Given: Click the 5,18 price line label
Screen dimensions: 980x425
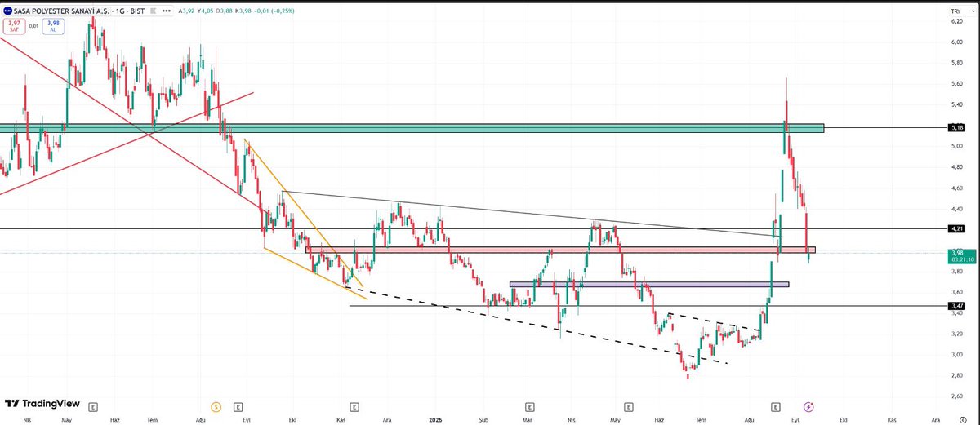Looking at the screenshot, I should [956, 128].
